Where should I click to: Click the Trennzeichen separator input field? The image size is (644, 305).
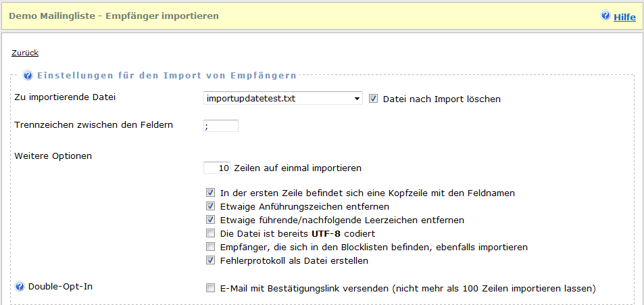click(220, 125)
